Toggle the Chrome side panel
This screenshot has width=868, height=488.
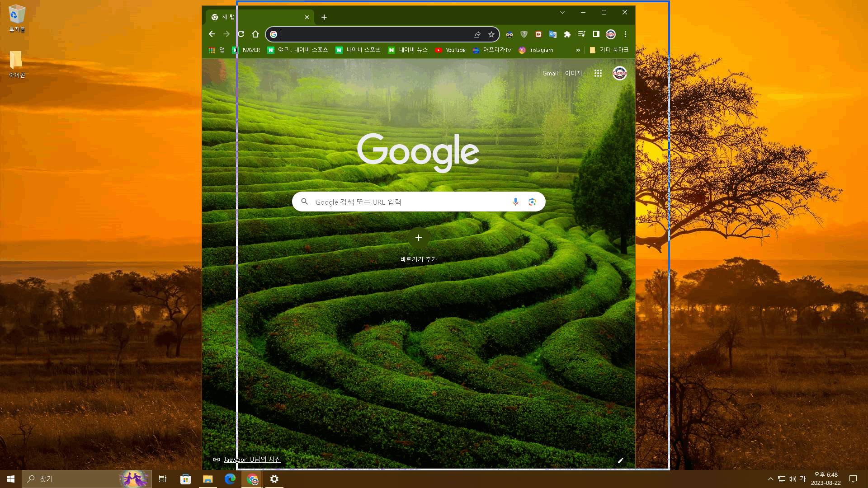point(596,34)
